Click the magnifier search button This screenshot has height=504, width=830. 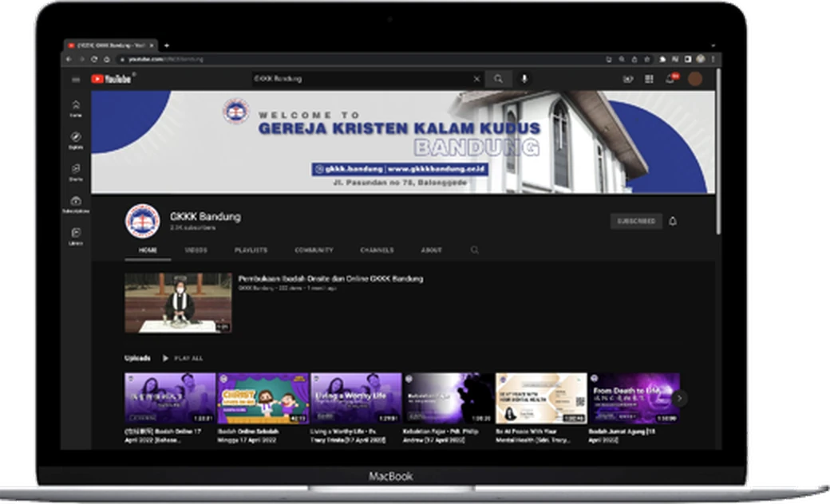pos(499,79)
